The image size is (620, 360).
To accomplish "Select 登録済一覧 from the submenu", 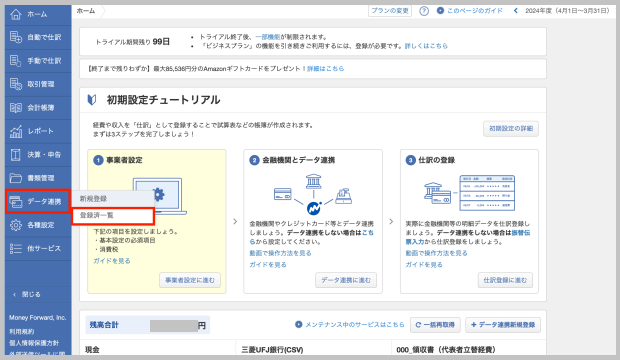I will click(x=113, y=216).
